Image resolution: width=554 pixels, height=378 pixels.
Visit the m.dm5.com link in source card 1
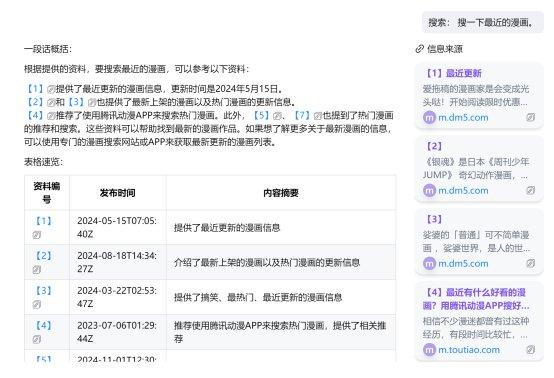(463, 118)
